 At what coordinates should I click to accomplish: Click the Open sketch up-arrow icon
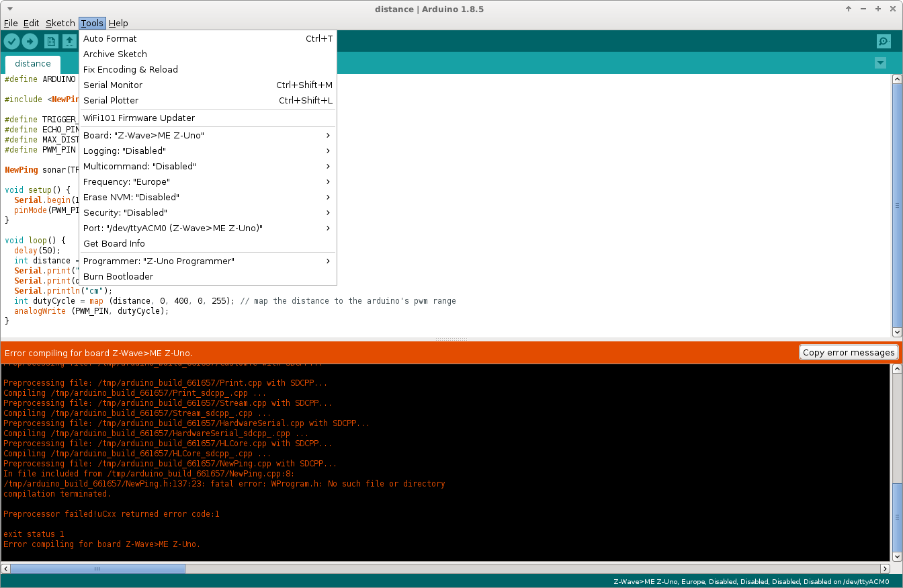click(x=69, y=42)
